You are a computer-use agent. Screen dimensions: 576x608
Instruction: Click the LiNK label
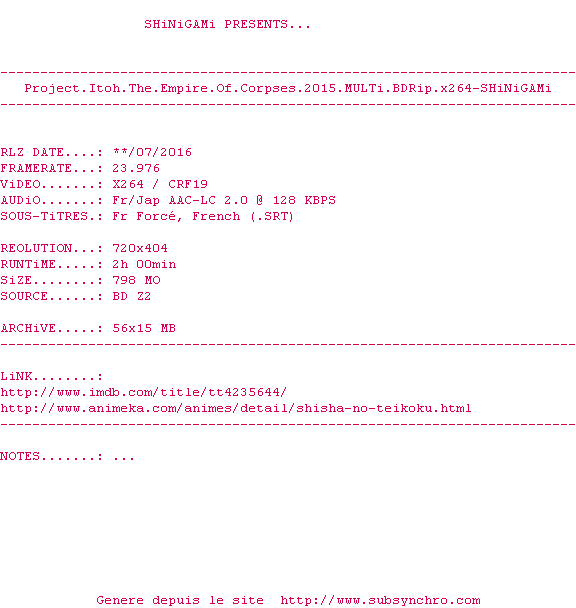coord(51,376)
